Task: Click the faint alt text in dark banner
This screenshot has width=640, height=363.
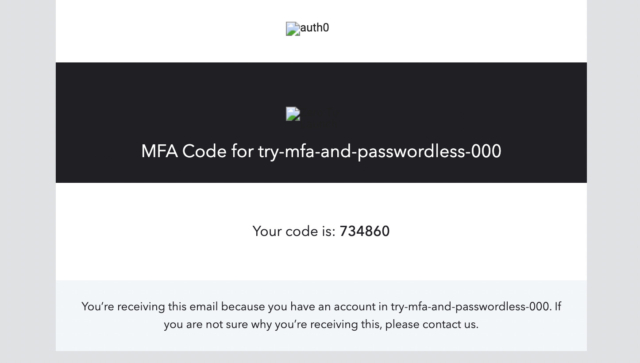Action: tap(319, 118)
